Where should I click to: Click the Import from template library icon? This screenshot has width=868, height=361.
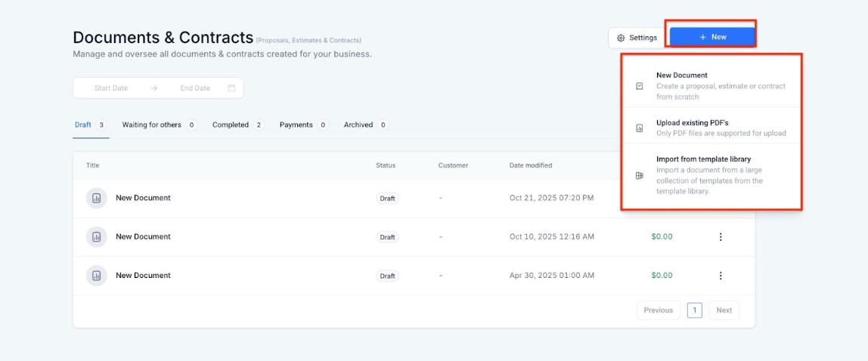tap(640, 175)
